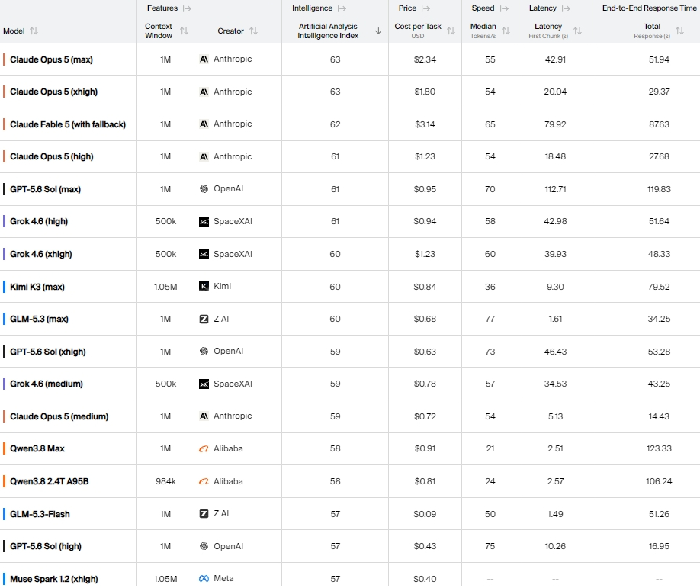The width and height of the screenshot is (700, 588).
Task: Click OpenAI logo in GPT-5.6 Sol (high) row
Action: tap(204, 546)
